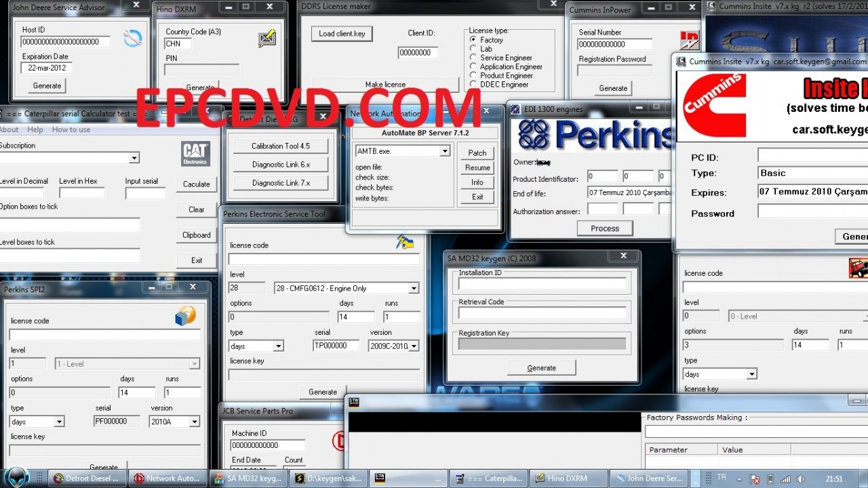This screenshot has height=488, width=868.
Task: Click the Perkins logo in EDI 1300 window
Action: tap(594, 134)
